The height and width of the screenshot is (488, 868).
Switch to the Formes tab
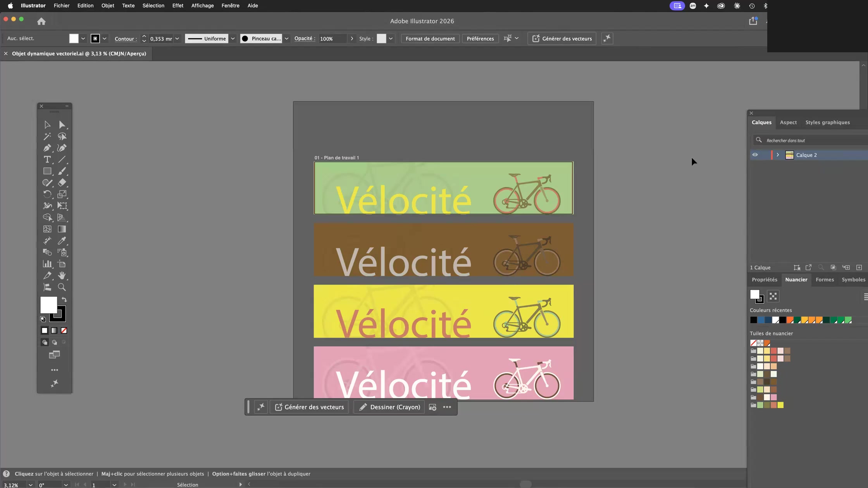point(825,280)
